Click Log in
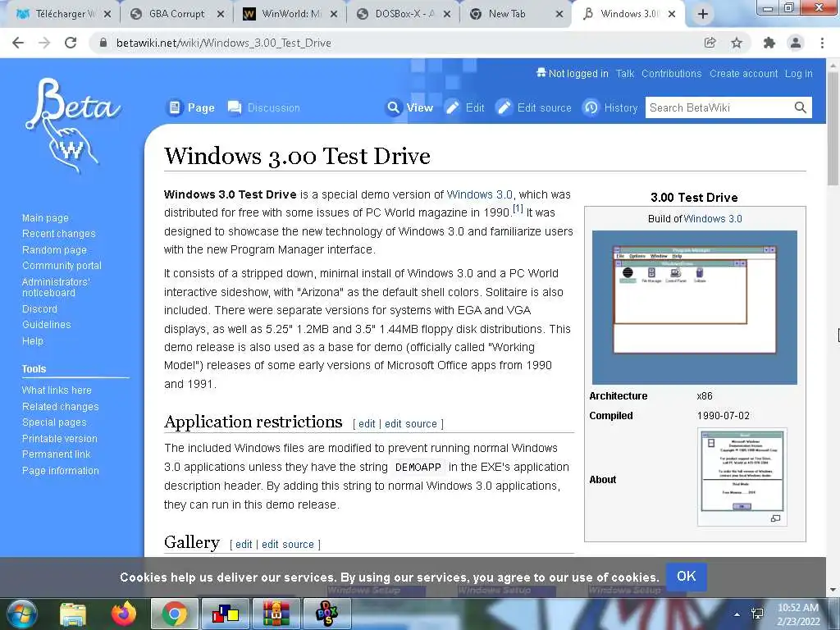Image resolution: width=840 pixels, height=630 pixels. (x=798, y=73)
